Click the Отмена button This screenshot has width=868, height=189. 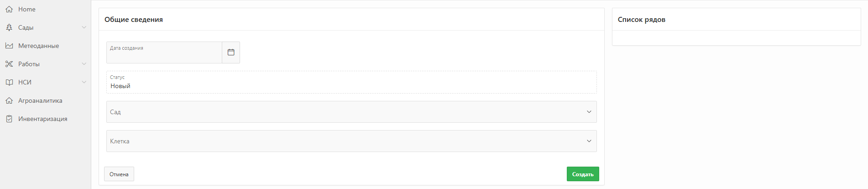point(119,174)
